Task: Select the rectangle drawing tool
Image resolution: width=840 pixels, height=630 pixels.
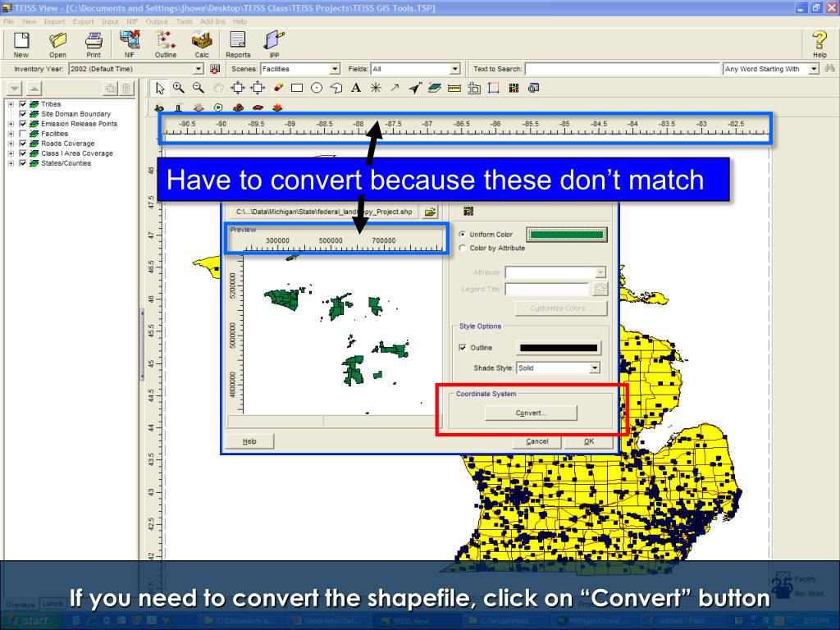Action: (x=297, y=88)
